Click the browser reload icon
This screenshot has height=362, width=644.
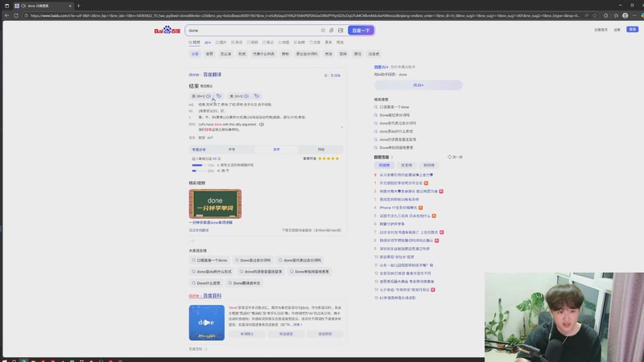pyautogui.click(x=16, y=15)
